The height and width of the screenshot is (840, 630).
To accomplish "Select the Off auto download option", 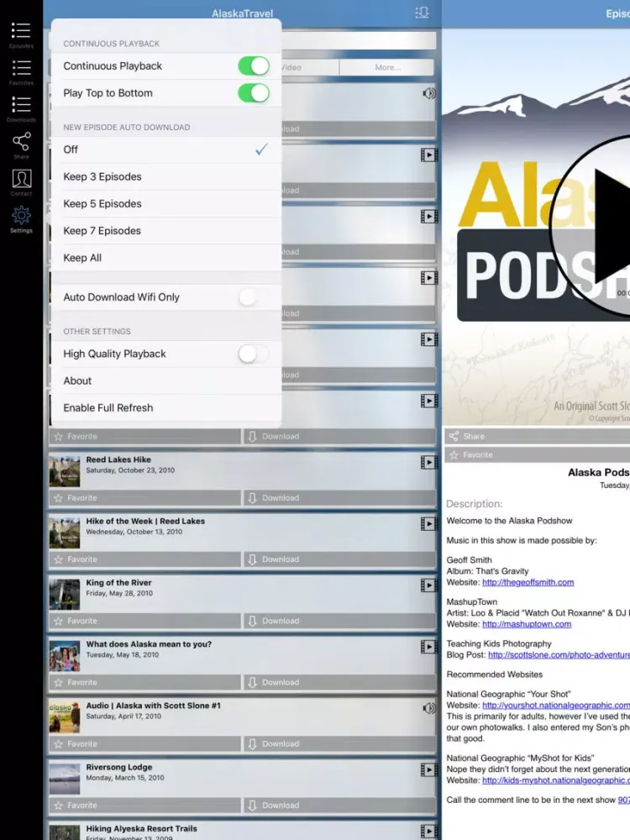I will pos(166,150).
